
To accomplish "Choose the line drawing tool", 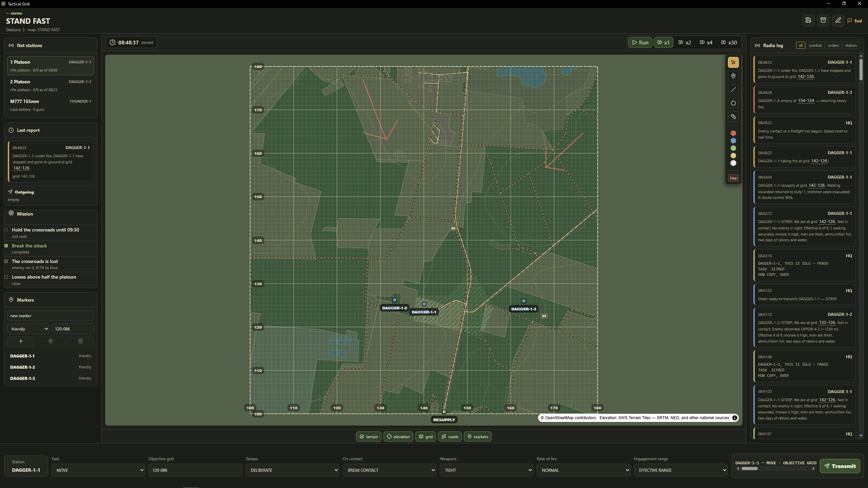I will coord(733,89).
